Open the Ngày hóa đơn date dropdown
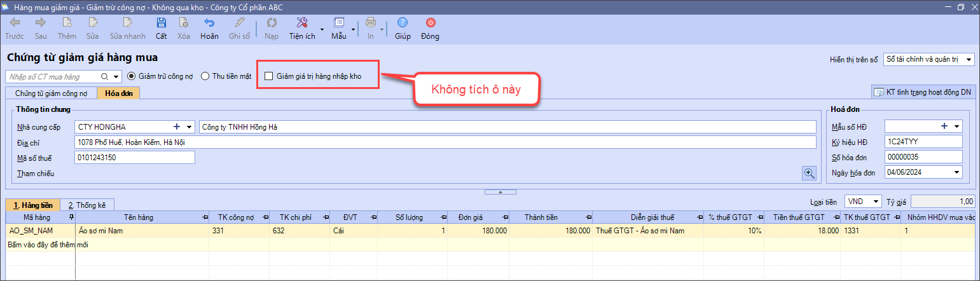The image size is (980, 281). [x=956, y=173]
